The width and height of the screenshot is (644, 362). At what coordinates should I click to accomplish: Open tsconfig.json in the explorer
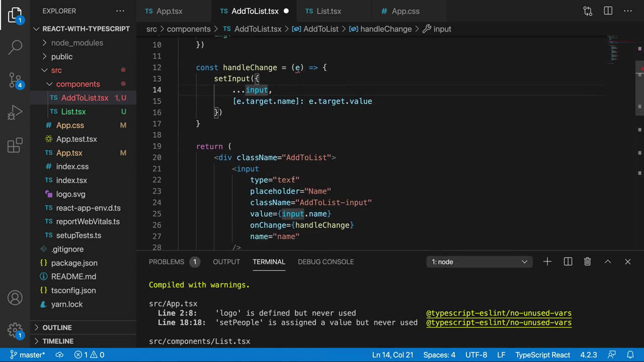(x=83, y=290)
